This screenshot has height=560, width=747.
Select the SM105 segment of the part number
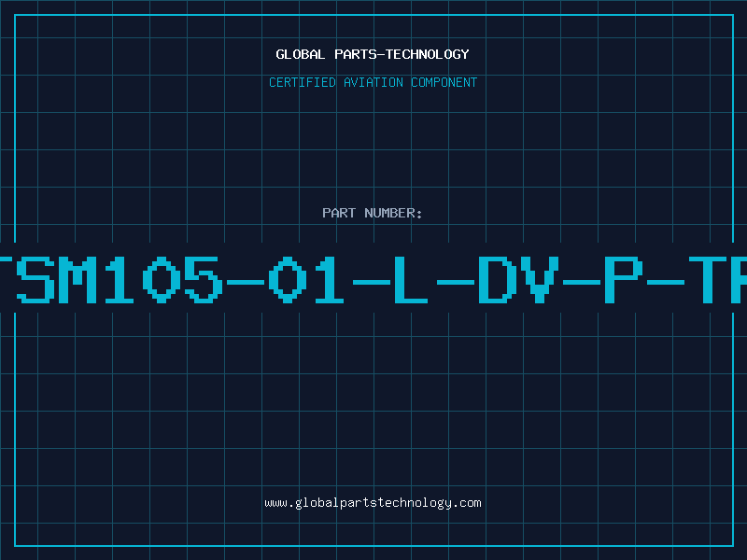(x=120, y=280)
